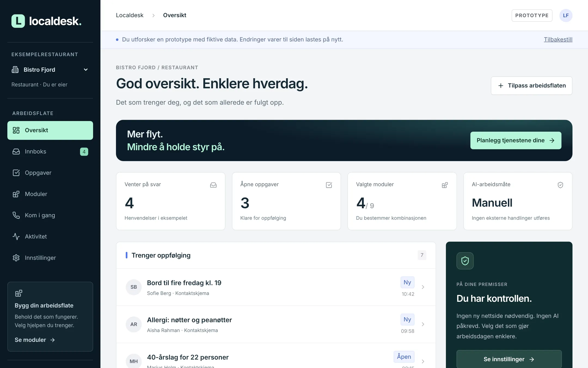
Task: Click the Innstillinger gear icon
Action: [16, 258]
